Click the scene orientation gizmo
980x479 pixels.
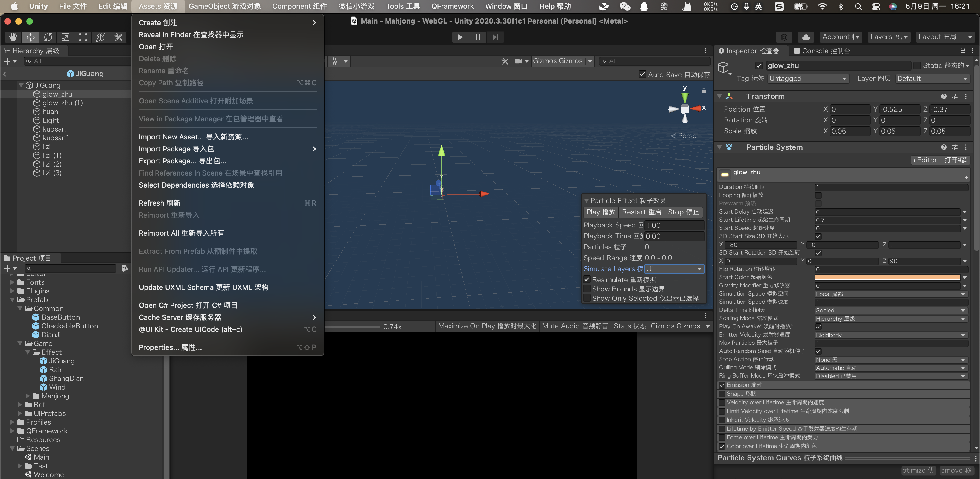685,109
